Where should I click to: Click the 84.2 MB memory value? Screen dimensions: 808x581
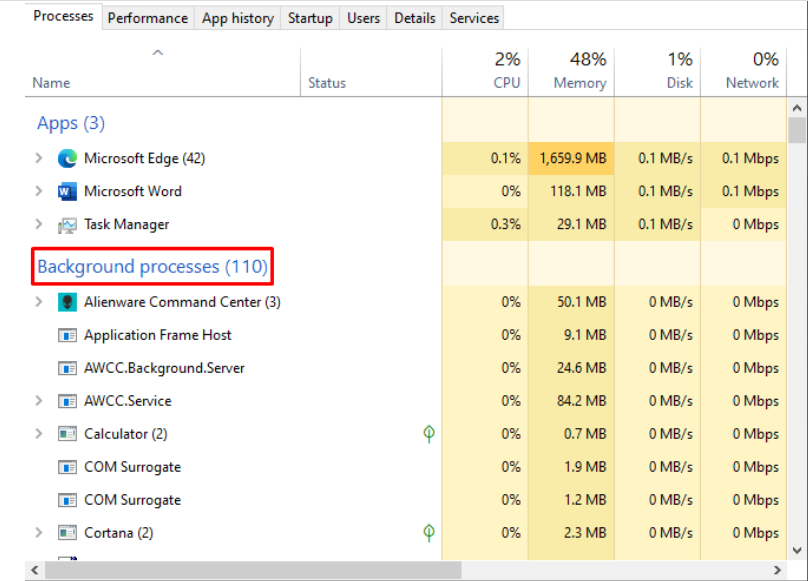pyautogui.click(x=582, y=401)
